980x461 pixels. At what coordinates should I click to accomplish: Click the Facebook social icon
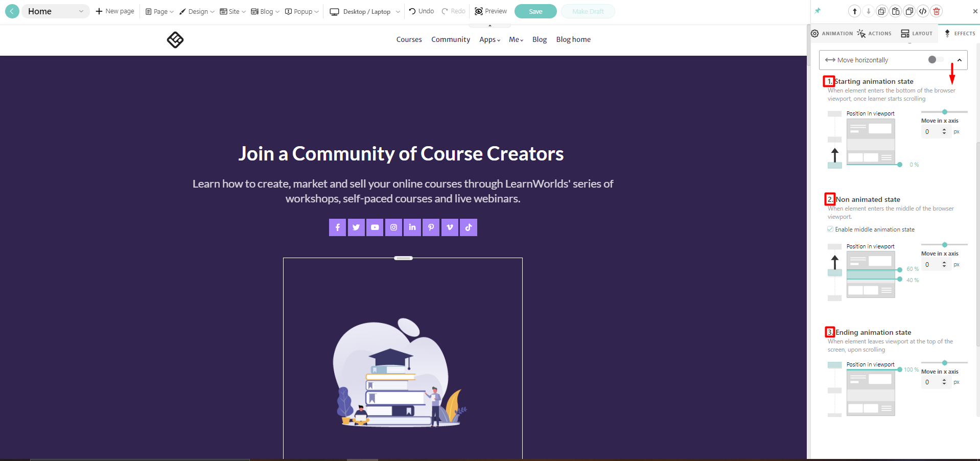coord(337,227)
